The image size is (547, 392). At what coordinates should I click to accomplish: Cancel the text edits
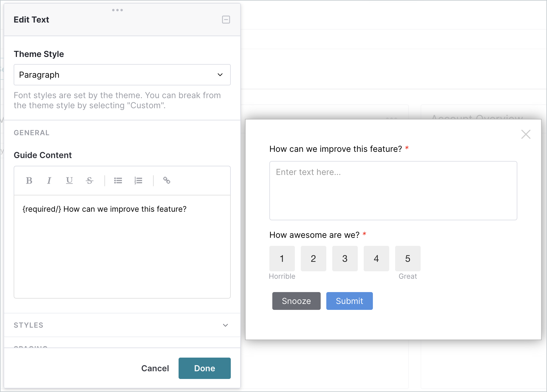[x=155, y=368]
